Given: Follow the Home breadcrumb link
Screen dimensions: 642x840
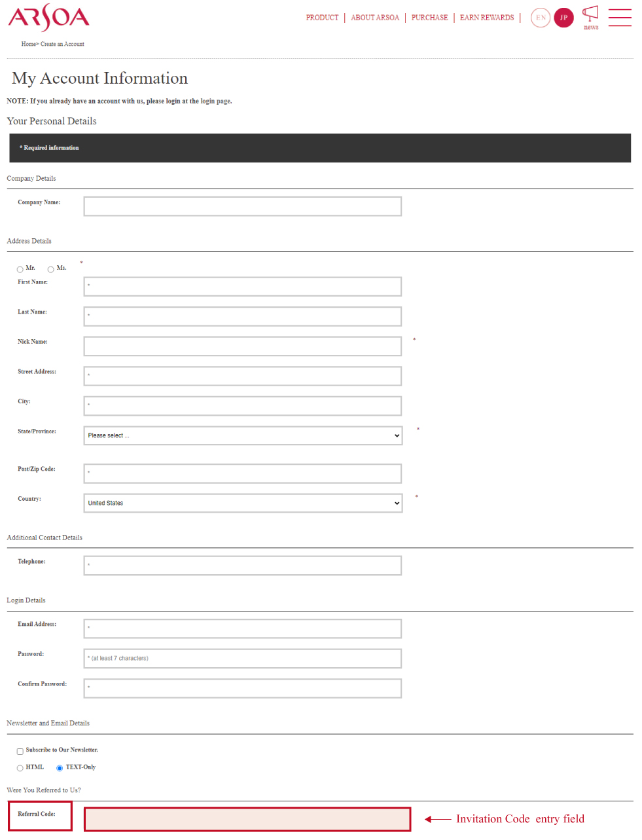Looking at the screenshot, I should pyautogui.click(x=28, y=45).
